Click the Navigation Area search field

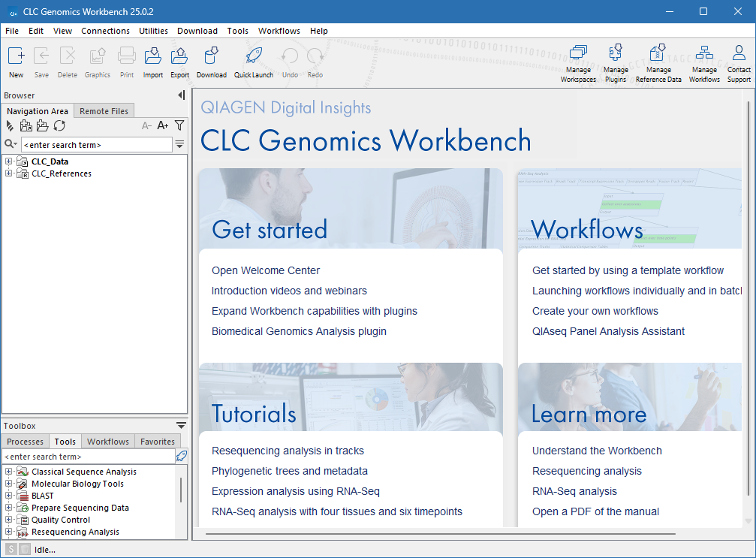(x=96, y=145)
